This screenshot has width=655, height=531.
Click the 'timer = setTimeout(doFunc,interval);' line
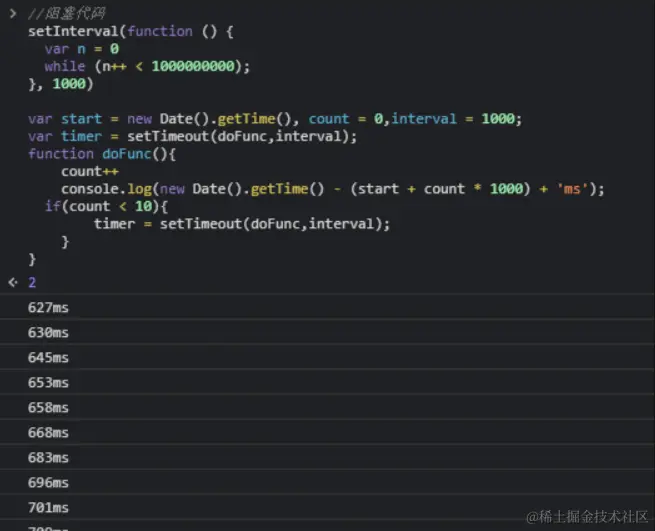click(x=242, y=224)
